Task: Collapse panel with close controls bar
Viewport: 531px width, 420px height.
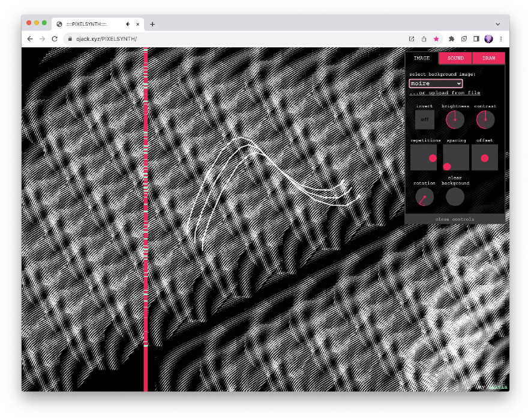Action: (454, 219)
